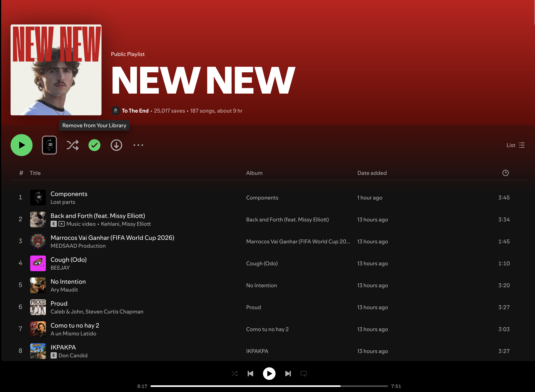535x392 pixels.
Task: Skip to next track in player bar
Action: click(x=288, y=374)
